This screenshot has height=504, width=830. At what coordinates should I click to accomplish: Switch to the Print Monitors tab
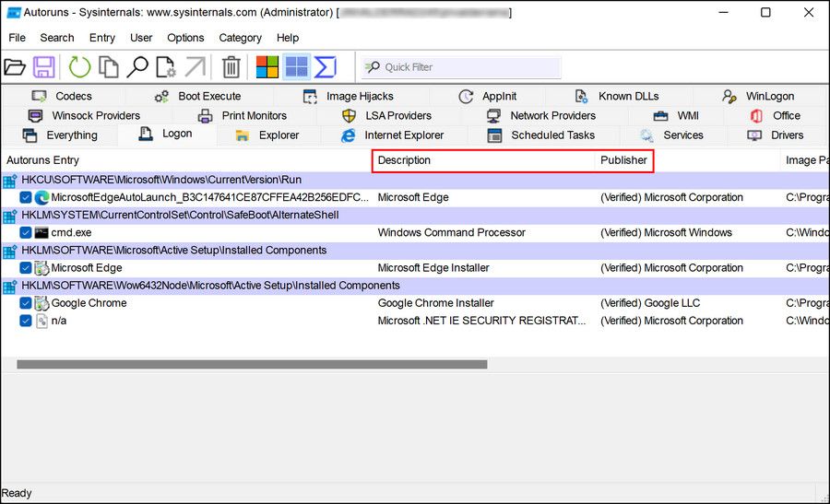click(x=243, y=115)
